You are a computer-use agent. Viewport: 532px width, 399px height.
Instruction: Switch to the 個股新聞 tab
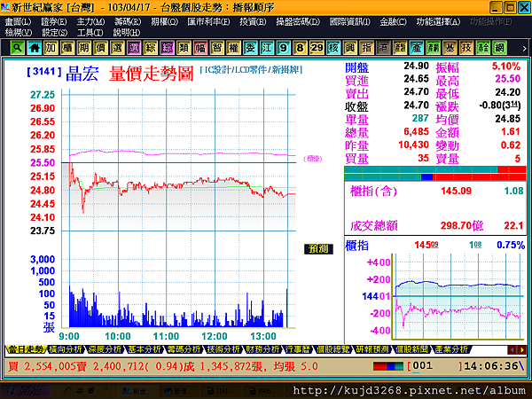412,349
